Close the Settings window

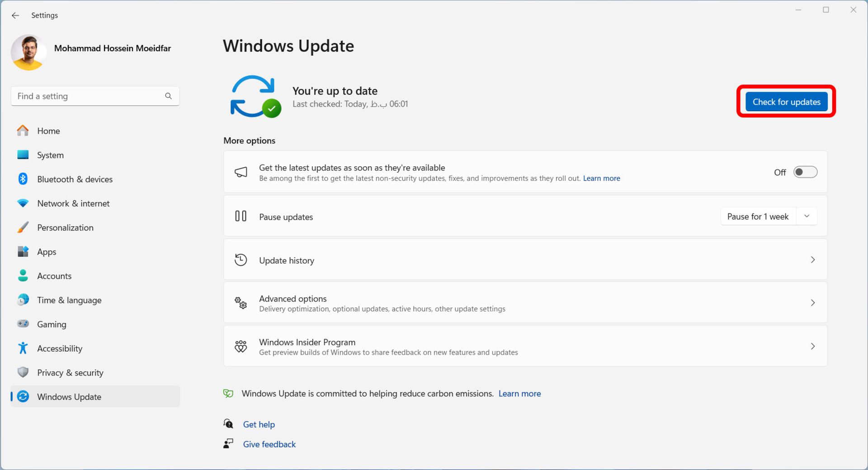click(x=853, y=10)
